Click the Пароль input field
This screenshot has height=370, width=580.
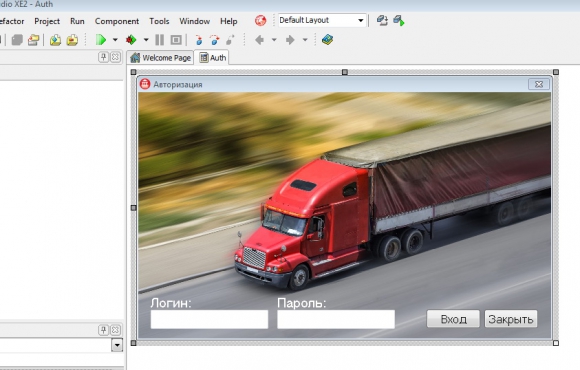coord(336,319)
